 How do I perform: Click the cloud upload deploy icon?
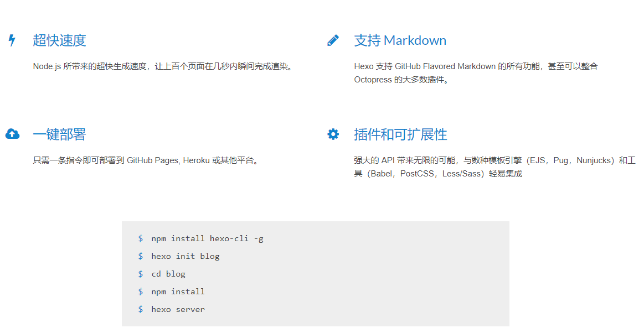coord(12,134)
